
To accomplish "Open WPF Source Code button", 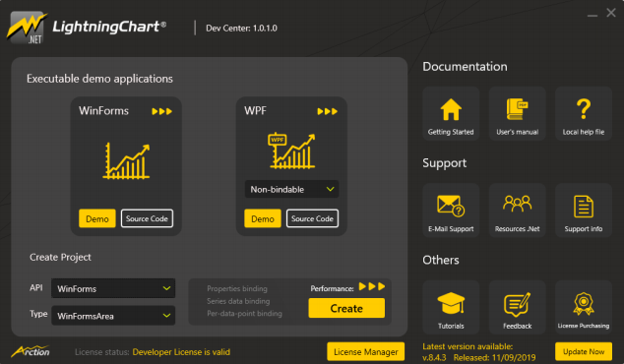I will (x=312, y=218).
